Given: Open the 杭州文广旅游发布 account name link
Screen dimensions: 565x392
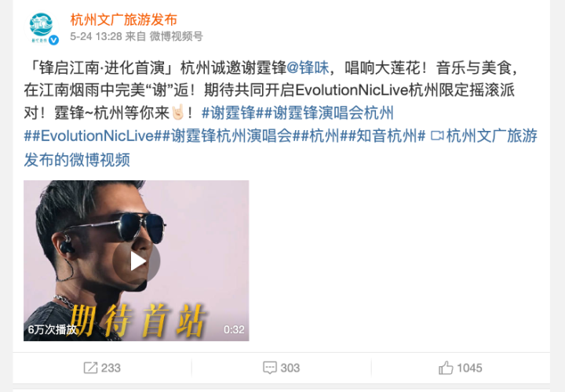Looking at the screenshot, I should point(124,20).
